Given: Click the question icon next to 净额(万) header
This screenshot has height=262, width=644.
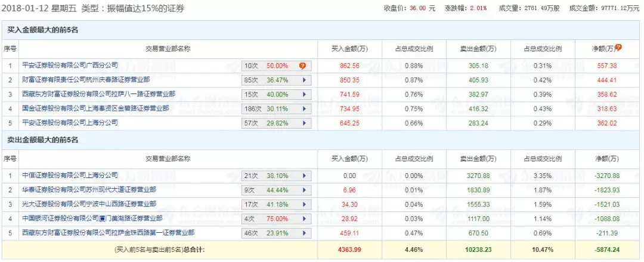Looking at the screenshot, I should (618, 48).
